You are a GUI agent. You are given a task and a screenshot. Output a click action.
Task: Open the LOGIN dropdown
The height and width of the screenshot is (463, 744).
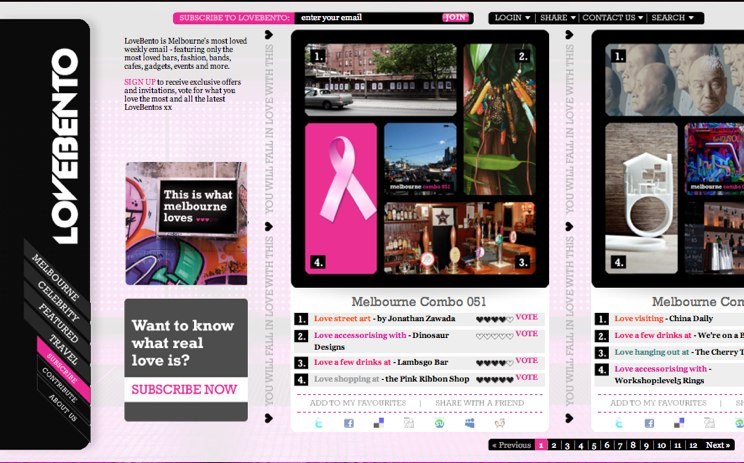tap(512, 18)
